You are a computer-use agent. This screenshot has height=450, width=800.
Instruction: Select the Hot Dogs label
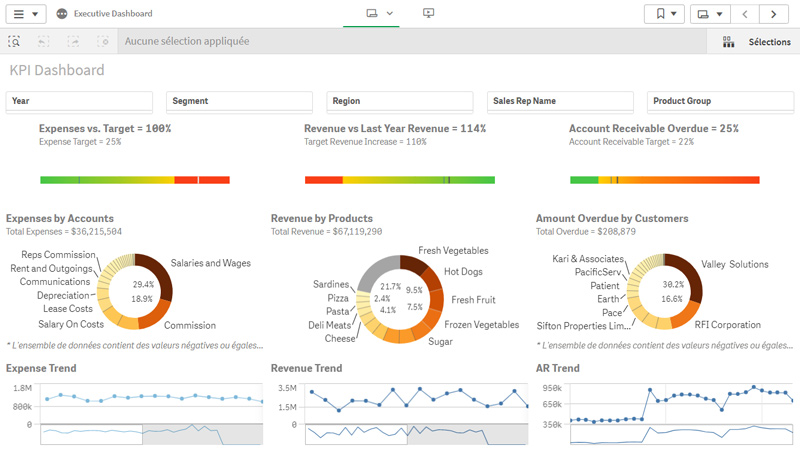tap(463, 272)
